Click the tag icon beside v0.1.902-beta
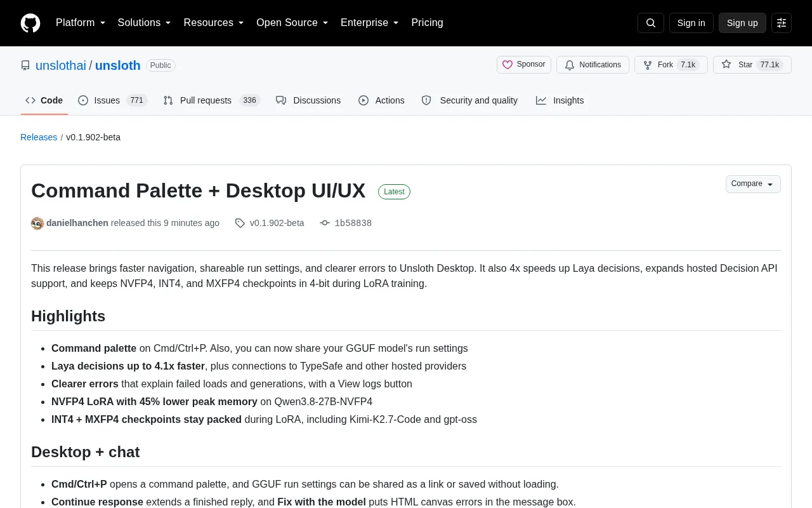This screenshot has height=508, width=812. (x=240, y=223)
